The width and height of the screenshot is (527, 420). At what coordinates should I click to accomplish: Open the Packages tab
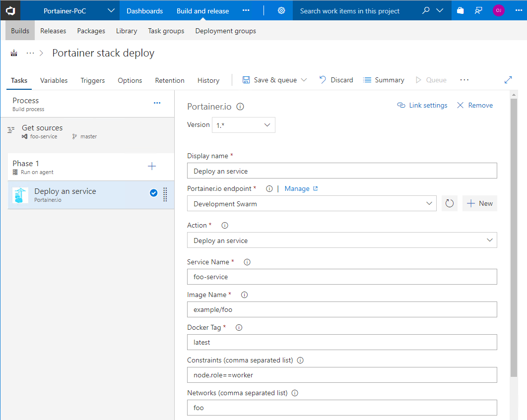pos(91,31)
